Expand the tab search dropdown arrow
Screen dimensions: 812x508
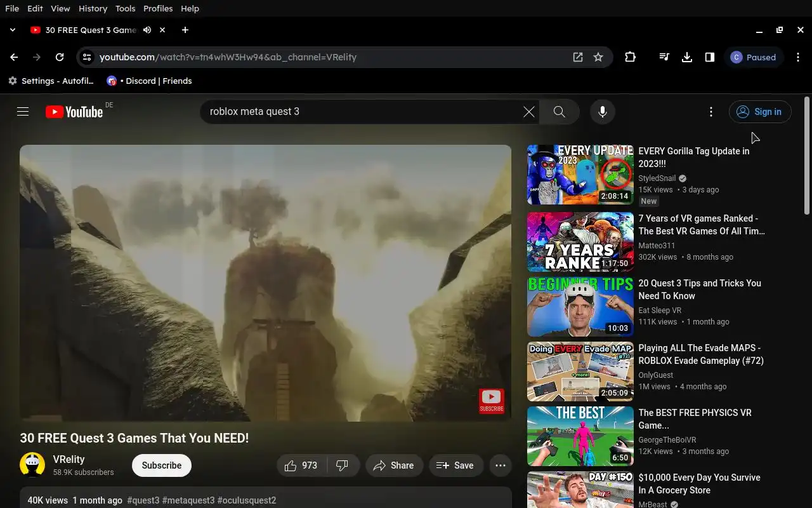pos(12,30)
